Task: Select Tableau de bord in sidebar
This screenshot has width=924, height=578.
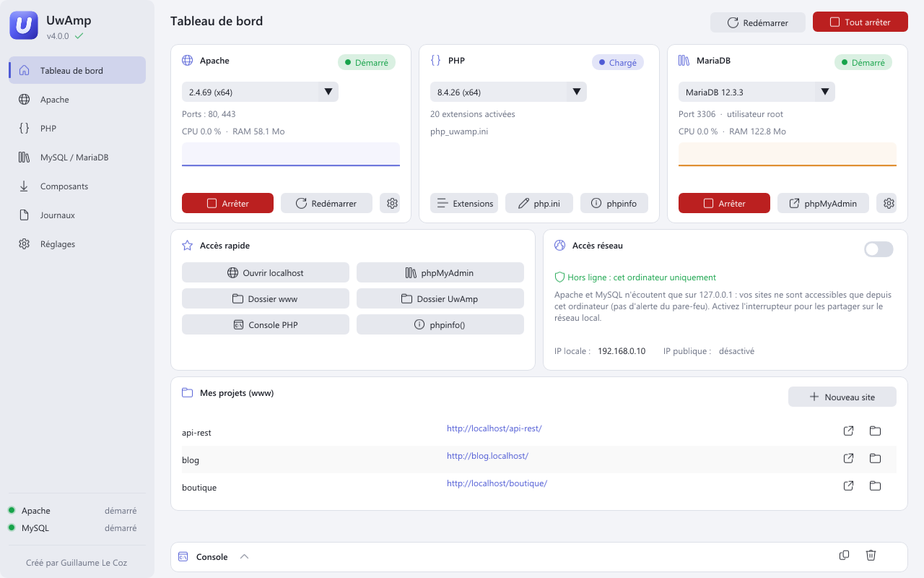Action: (77, 70)
